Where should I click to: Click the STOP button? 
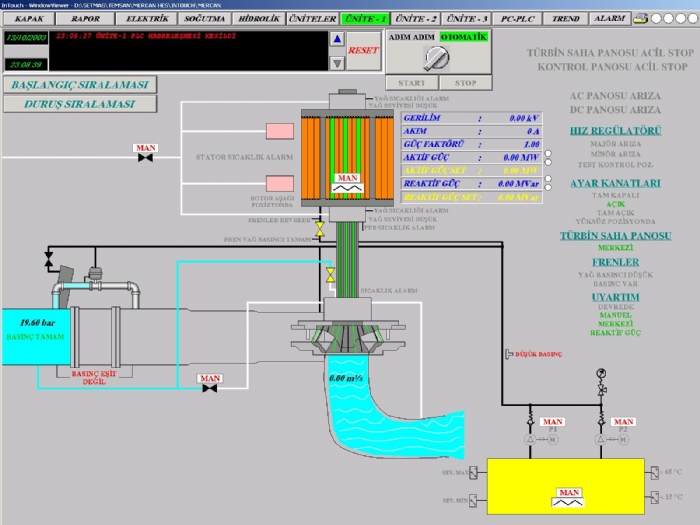466,83
